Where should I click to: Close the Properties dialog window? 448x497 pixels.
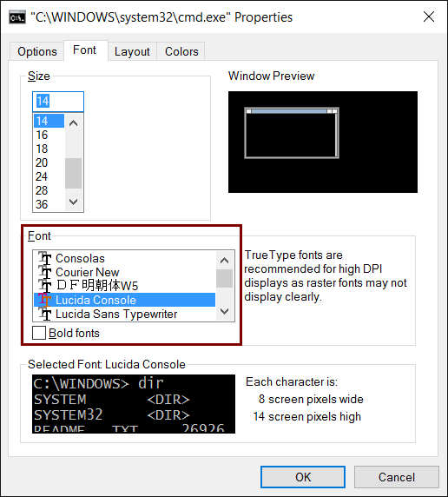(x=429, y=17)
